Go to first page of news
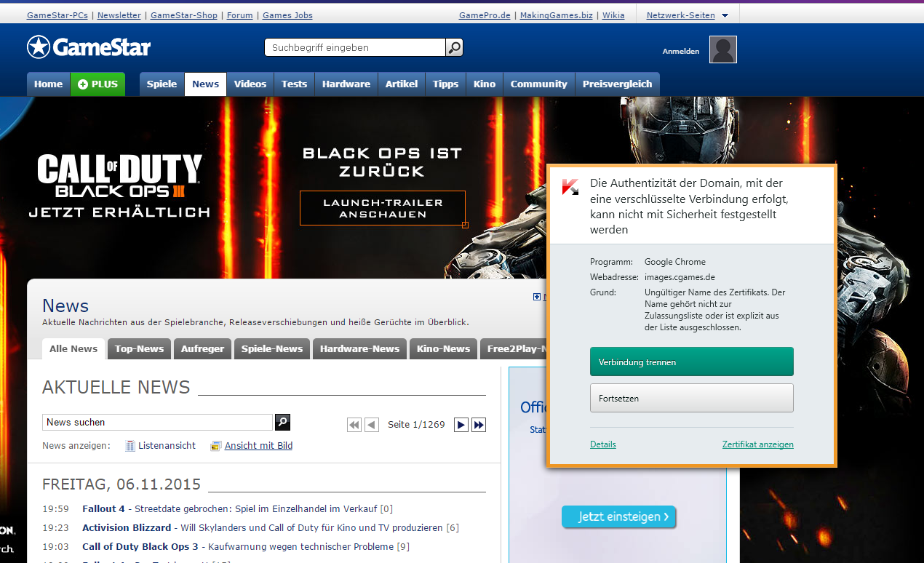 click(354, 425)
